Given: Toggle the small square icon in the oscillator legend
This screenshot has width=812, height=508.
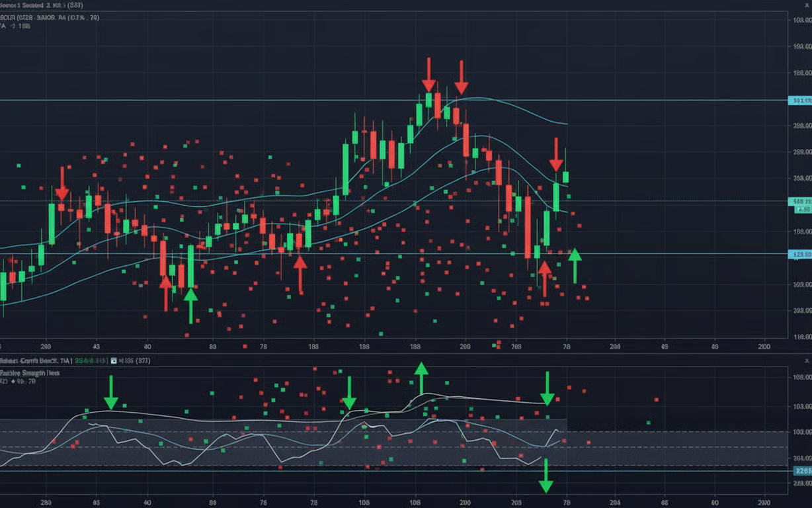Looking at the screenshot, I should (114, 361).
